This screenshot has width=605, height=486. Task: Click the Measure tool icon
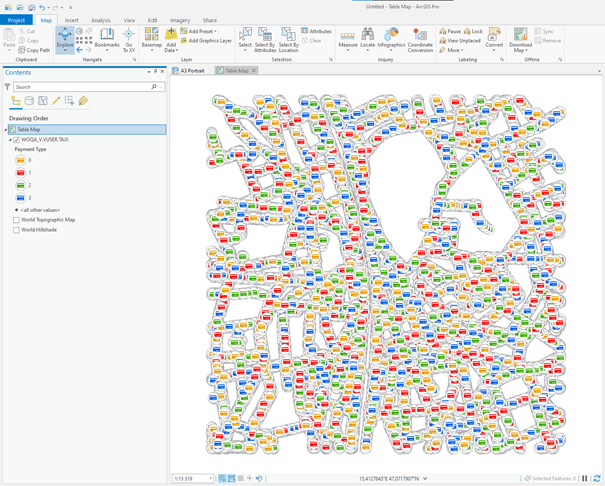pyautogui.click(x=347, y=38)
